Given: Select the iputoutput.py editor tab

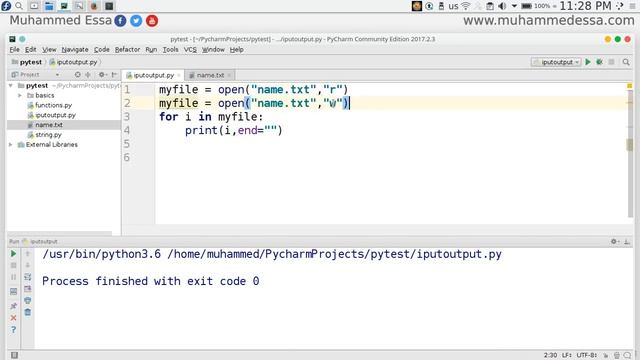Looking at the screenshot, I should point(153,75).
